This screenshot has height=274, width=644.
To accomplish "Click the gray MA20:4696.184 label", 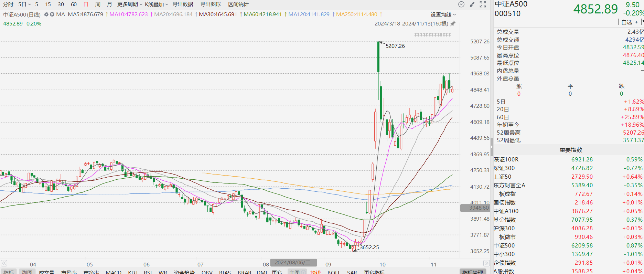I will 173,14.
